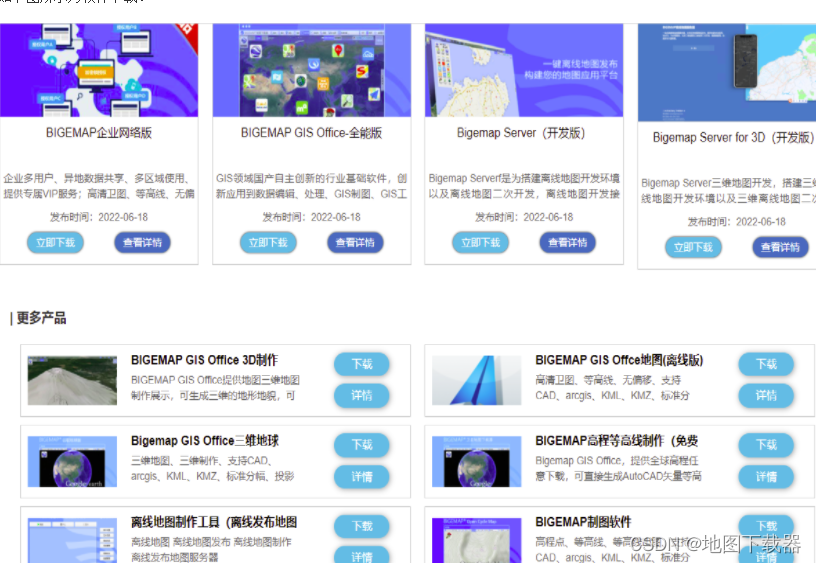Screen dimensions: 816x563
Task: Select the BIGEMAP GIS Office-全能版 title
Action: pos(312,133)
